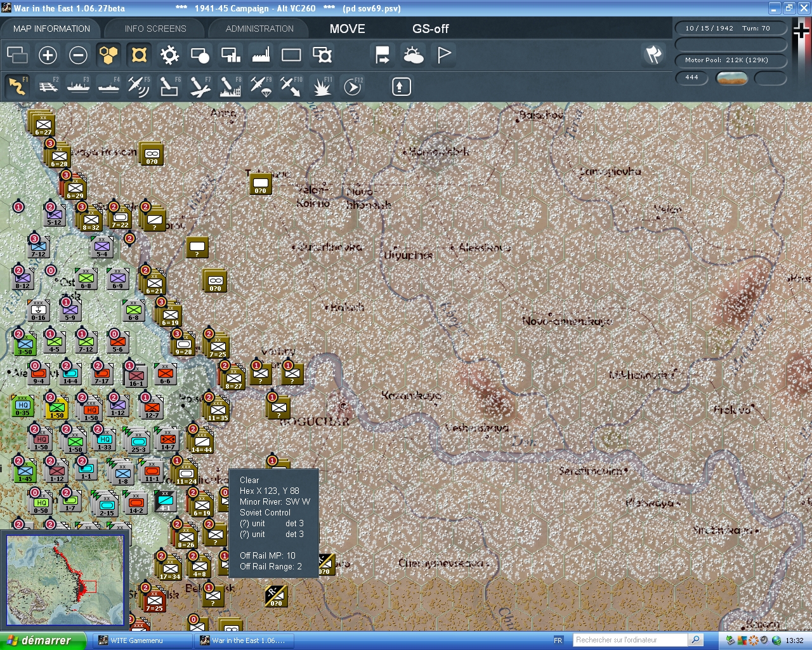Toggle the highlighted hex outline display
Screen dimensions: 812x650
138,55
